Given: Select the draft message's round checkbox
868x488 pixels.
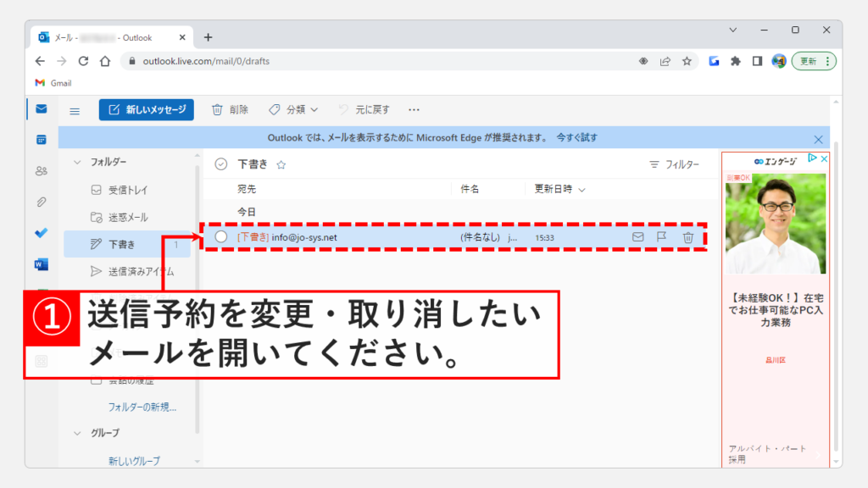Looking at the screenshot, I should [x=221, y=237].
